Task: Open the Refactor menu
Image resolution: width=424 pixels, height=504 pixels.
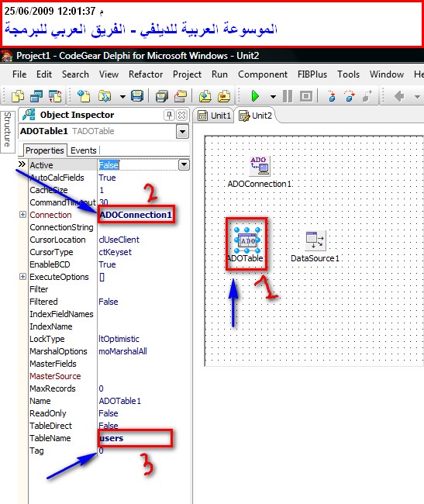Action: (x=146, y=74)
